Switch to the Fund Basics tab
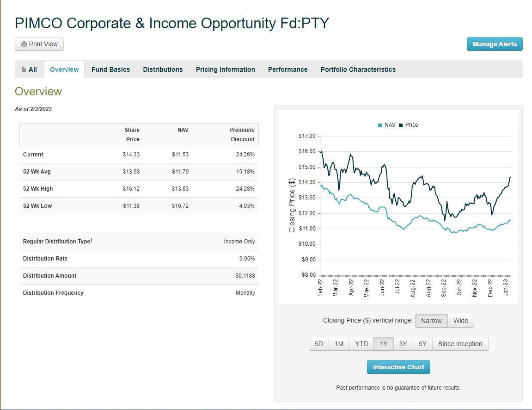Screen dimensions: 532x410 tap(110, 69)
